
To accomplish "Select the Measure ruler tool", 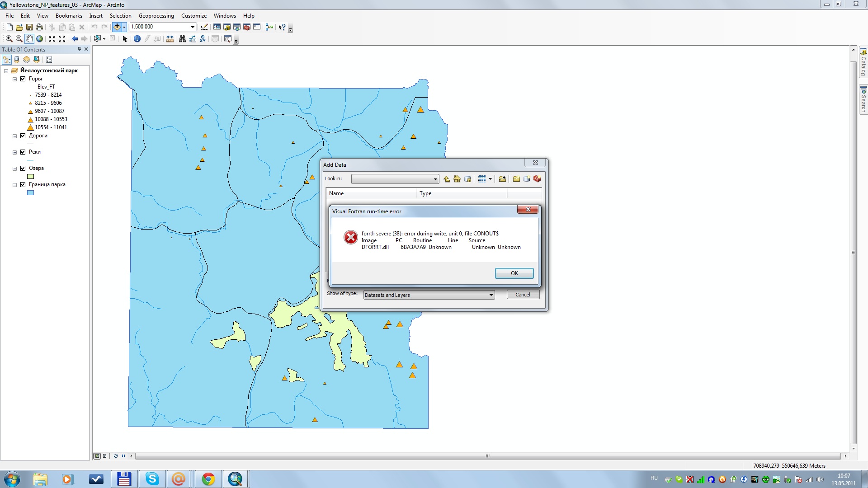I will point(170,39).
